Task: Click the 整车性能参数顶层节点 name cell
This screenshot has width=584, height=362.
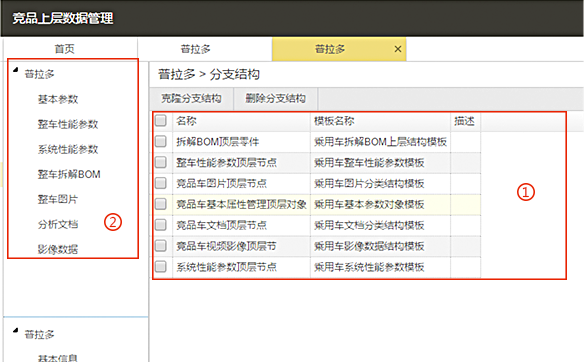Action: [241, 162]
